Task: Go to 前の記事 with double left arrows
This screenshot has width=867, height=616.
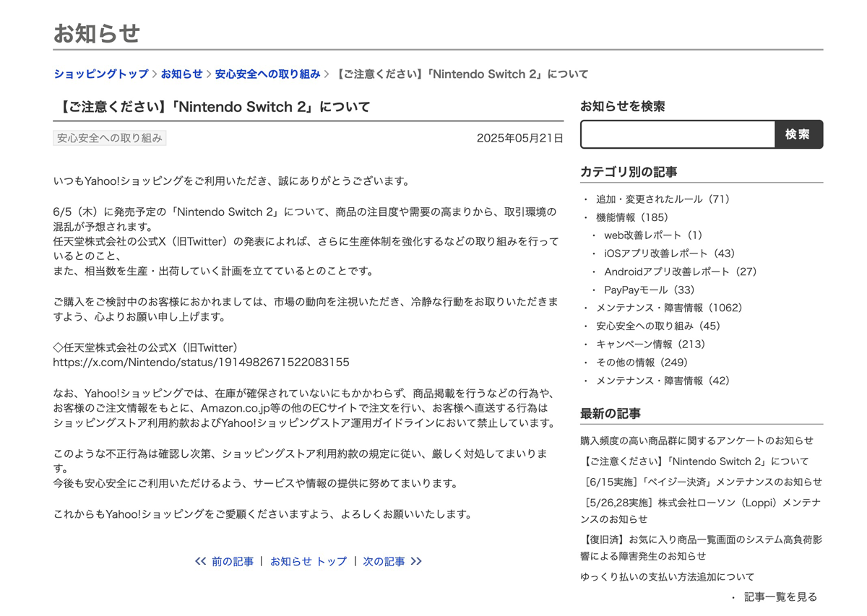Action: [224, 561]
